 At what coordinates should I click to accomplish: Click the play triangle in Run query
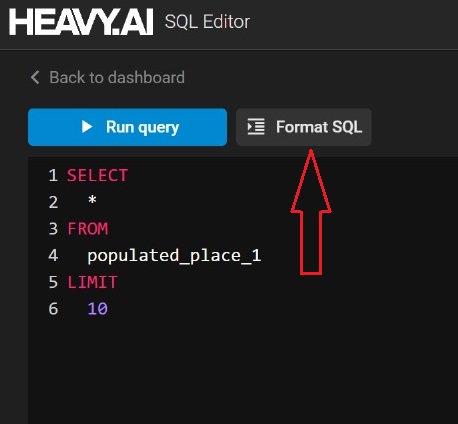click(x=87, y=127)
